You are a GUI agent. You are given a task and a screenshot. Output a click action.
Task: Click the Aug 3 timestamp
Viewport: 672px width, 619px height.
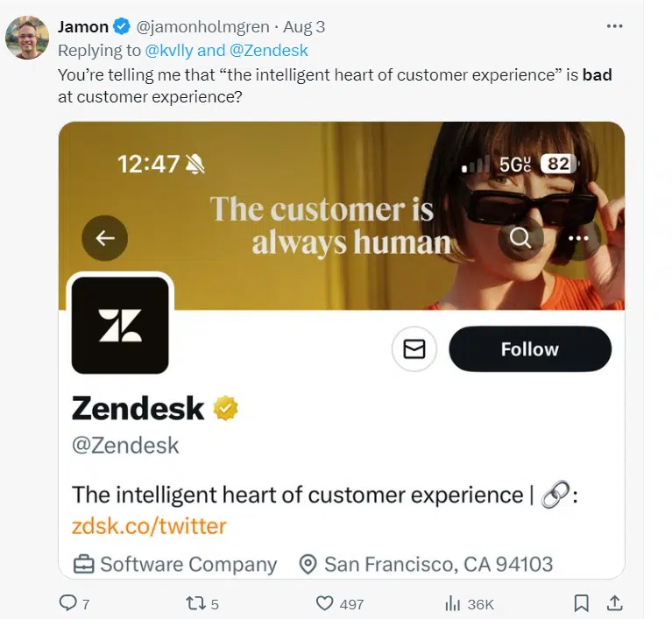pos(304,27)
